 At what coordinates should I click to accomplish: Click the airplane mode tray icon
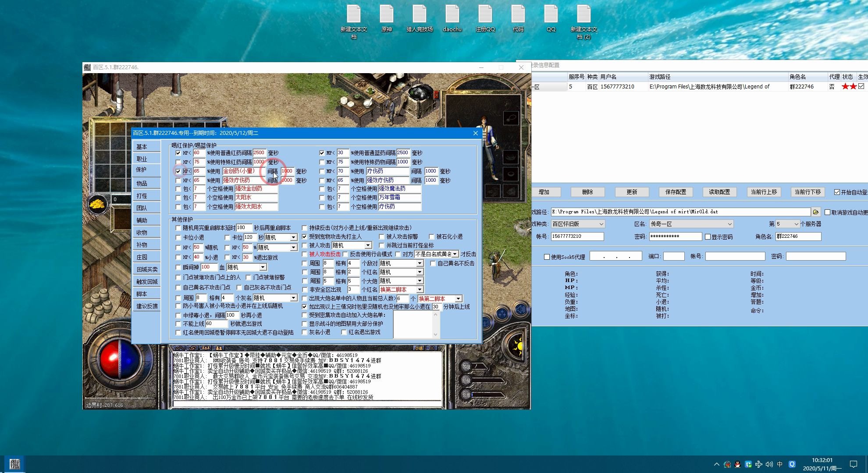coord(758,464)
